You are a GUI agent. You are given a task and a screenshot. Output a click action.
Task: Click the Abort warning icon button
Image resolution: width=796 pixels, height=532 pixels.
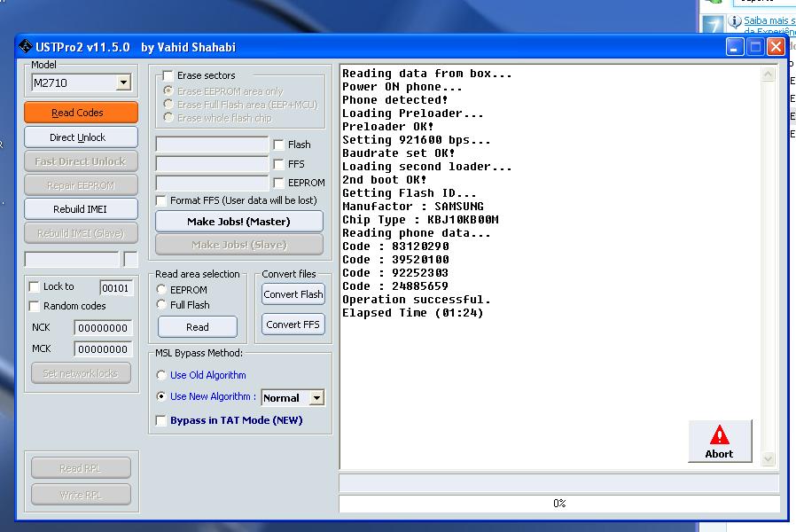(x=719, y=441)
